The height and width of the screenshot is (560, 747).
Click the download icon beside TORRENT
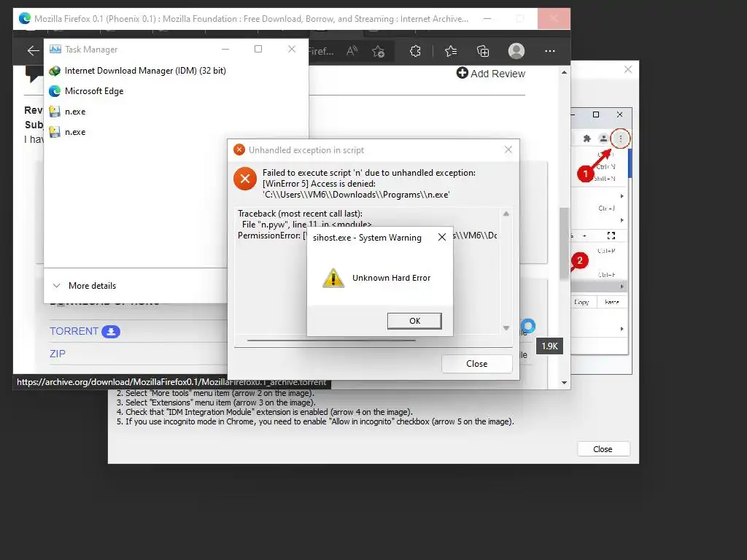pos(111,332)
